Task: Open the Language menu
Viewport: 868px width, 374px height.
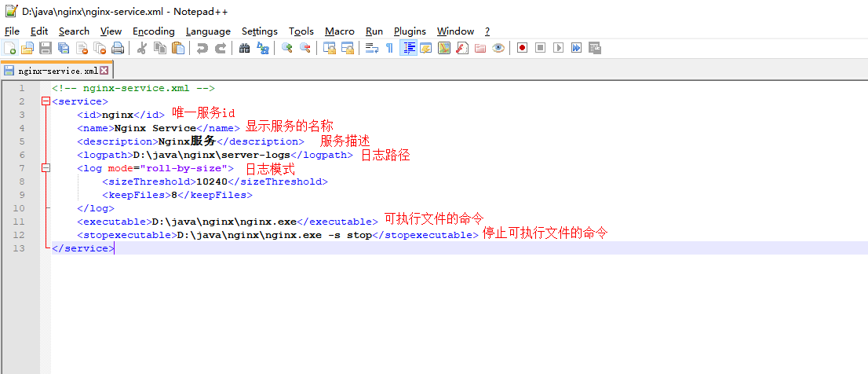Action: click(208, 31)
